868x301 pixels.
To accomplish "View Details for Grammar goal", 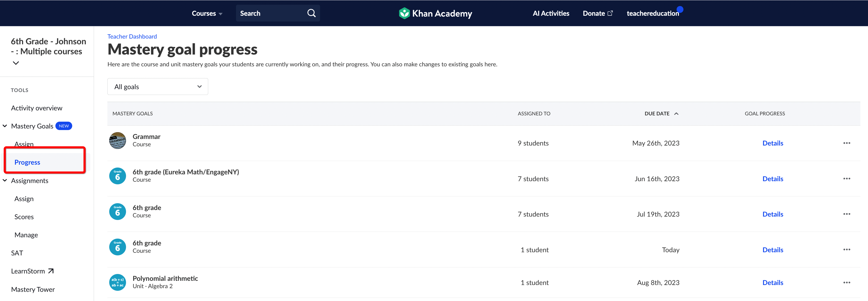I will [773, 143].
